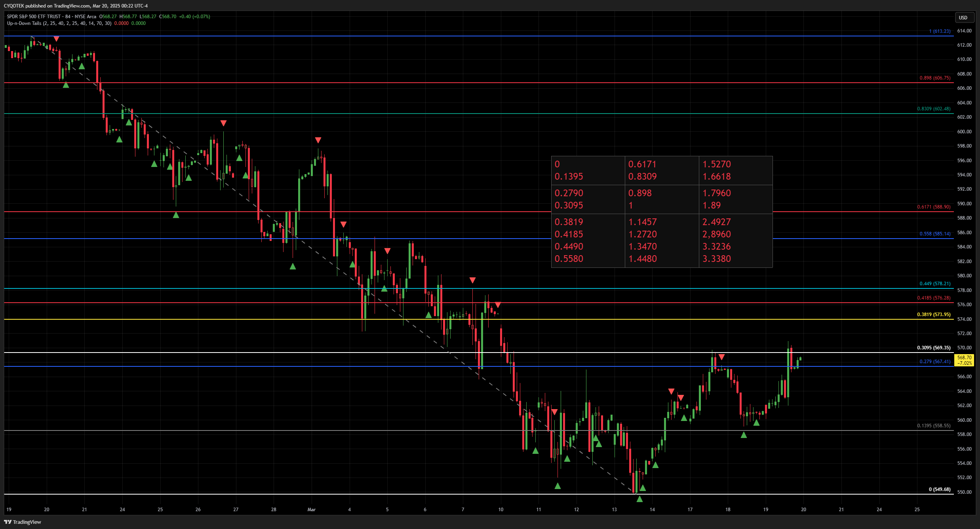
Task: Click the 590.00 price axis label
Action: point(964,204)
